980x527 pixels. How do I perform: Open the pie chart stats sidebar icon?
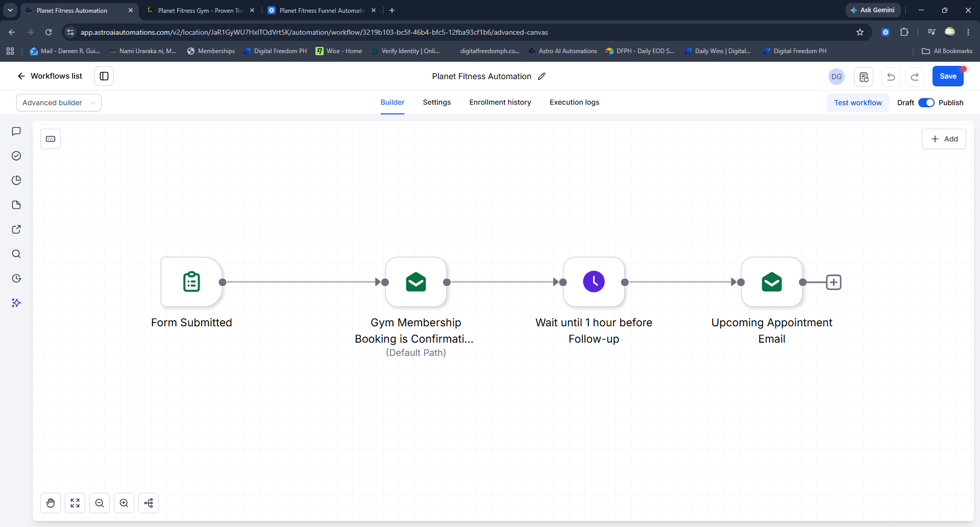[x=16, y=180]
